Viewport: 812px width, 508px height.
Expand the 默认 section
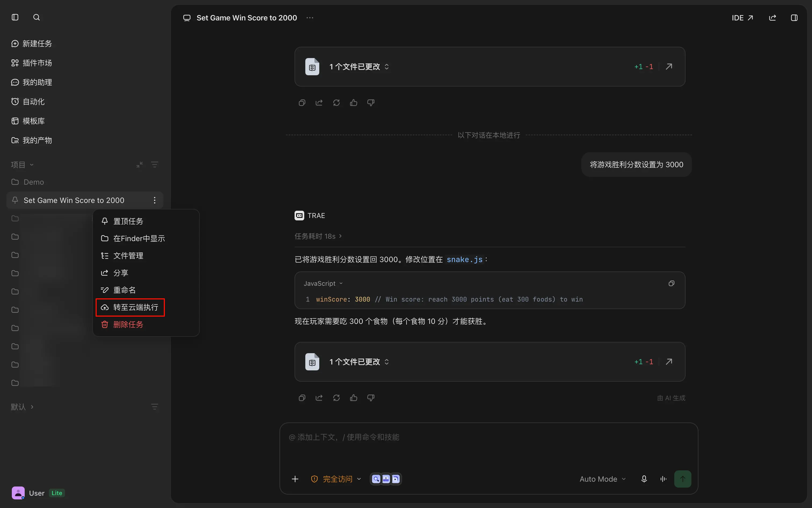tap(22, 407)
